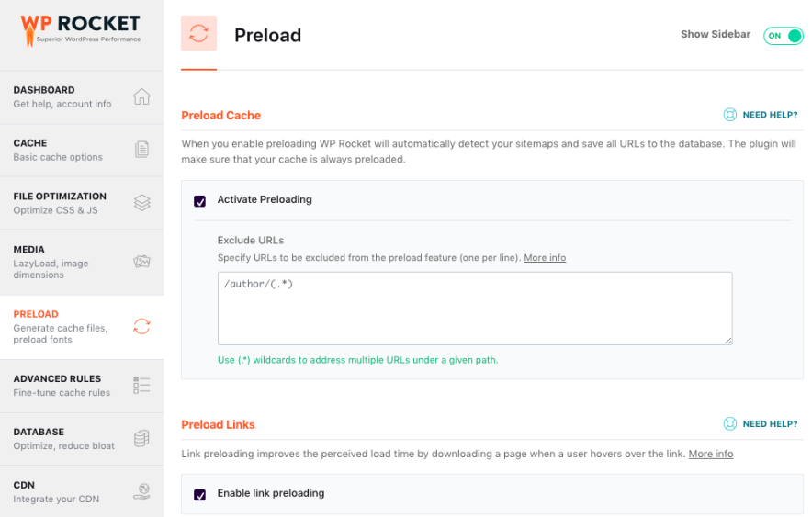Click the Database cylinder icon

point(141,438)
